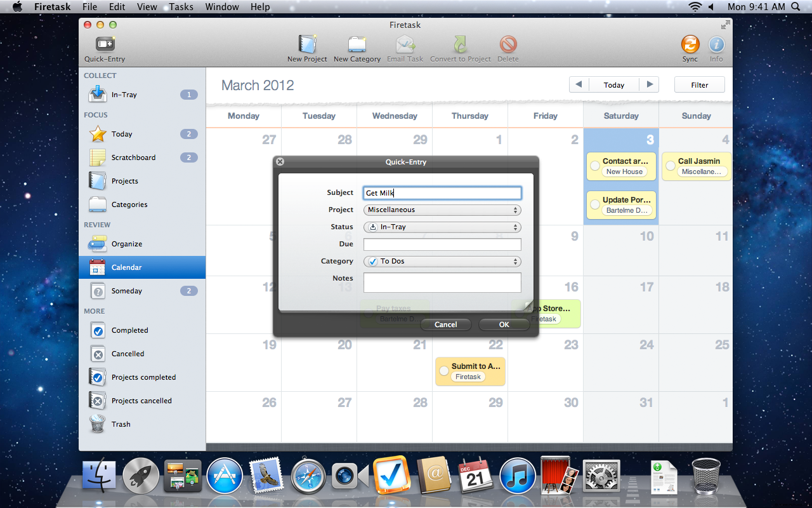Open the Tasks menu in menu bar

pos(181,7)
